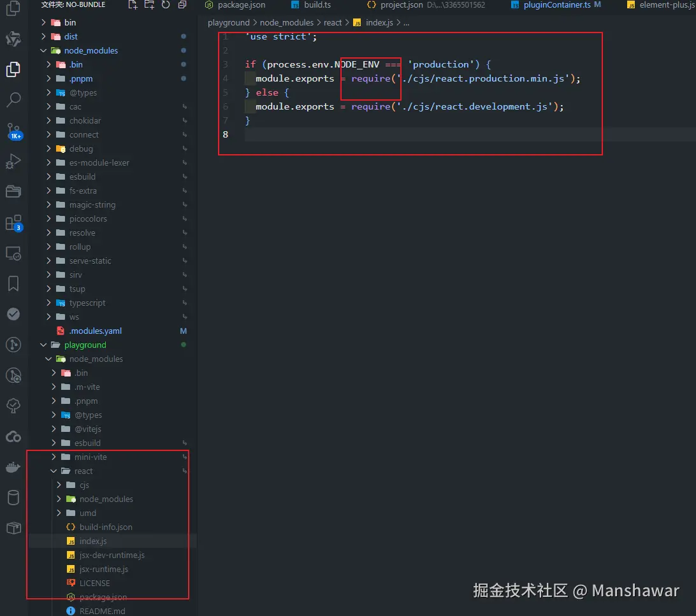Expand the .pnpm folder under root node_modules

click(113, 78)
